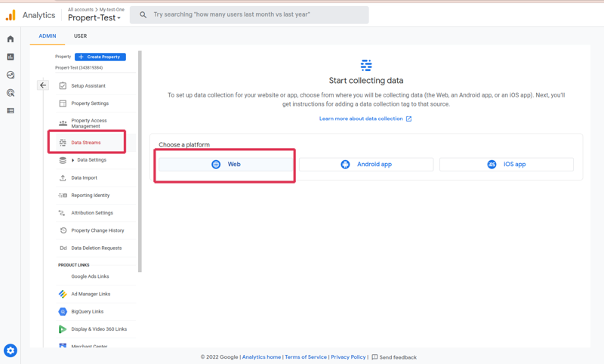Image resolution: width=604 pixels, height=364 pixels.
Task: Click the Admin gear icon
Action: [x=11, y=350]
